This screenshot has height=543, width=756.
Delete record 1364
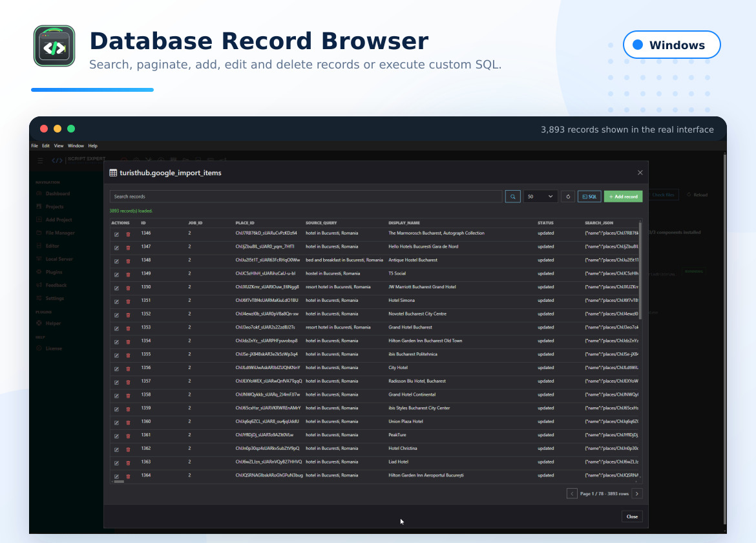128,476
